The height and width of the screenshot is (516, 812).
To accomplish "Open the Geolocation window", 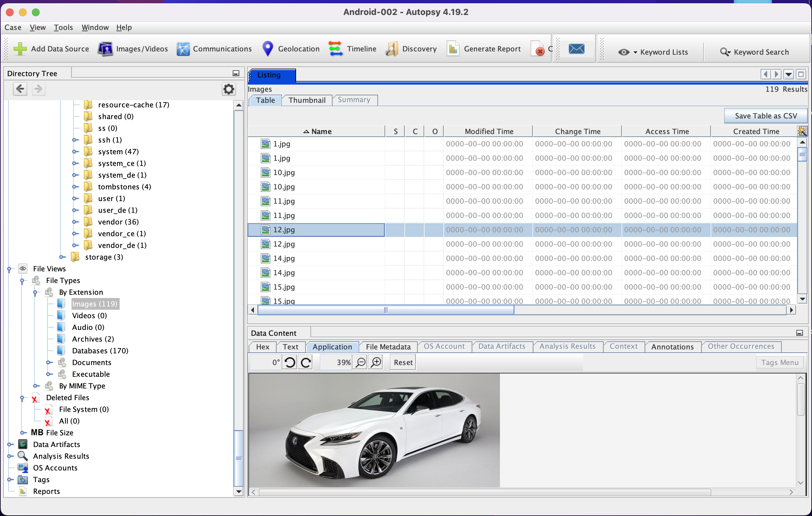I will tap(290, 48).
